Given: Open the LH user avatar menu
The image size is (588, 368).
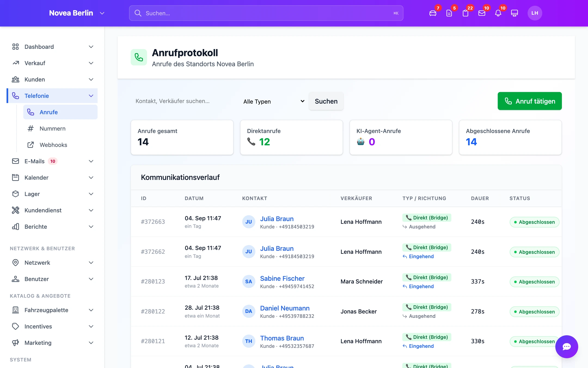Looking at the screenshot, I should click(535, 13).
